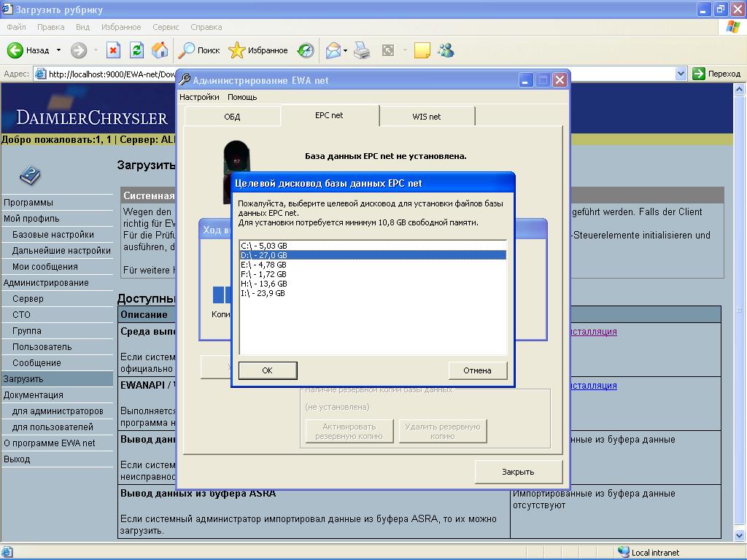
Task: Open Favorites (Избранное) star icon
Action: point(237,50)
